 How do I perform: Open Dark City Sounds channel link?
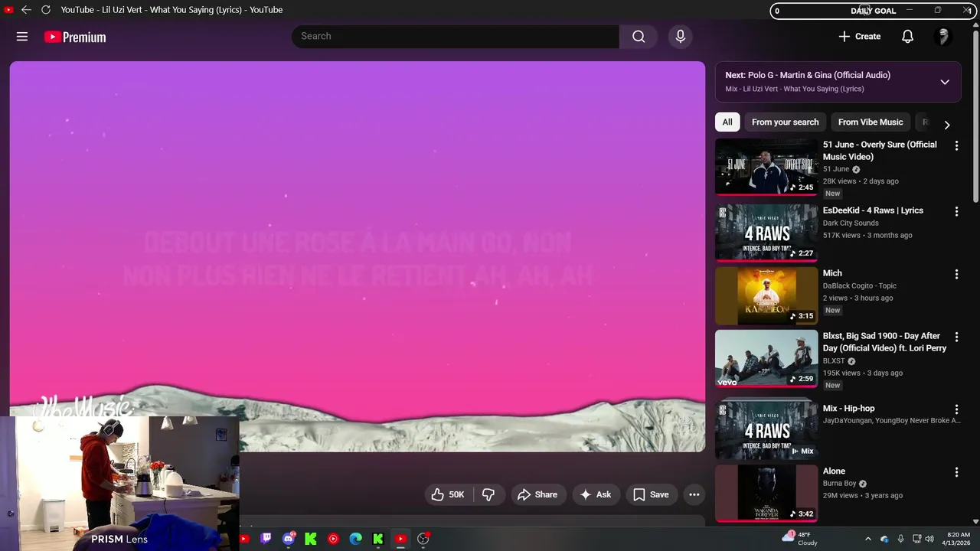(x=851, y=223)
